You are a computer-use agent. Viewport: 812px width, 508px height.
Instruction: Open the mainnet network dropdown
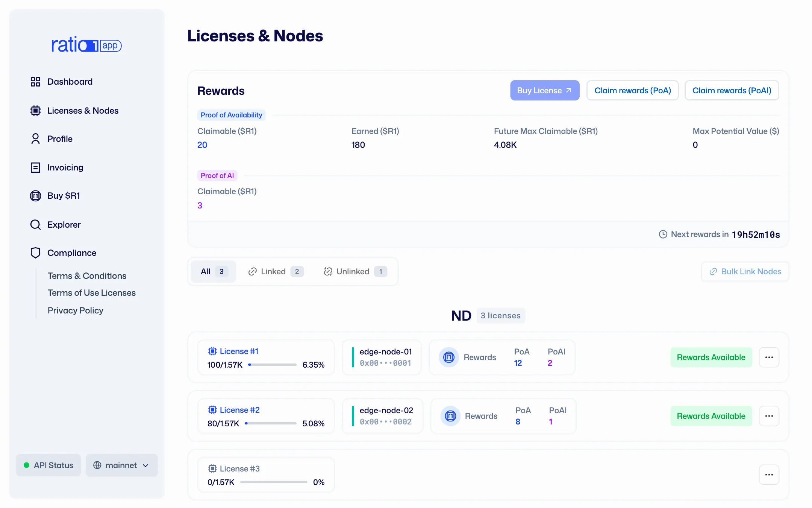point(122,465)
